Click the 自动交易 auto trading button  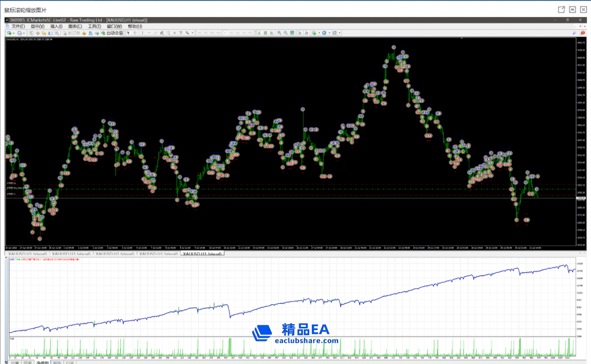(112, 33)
